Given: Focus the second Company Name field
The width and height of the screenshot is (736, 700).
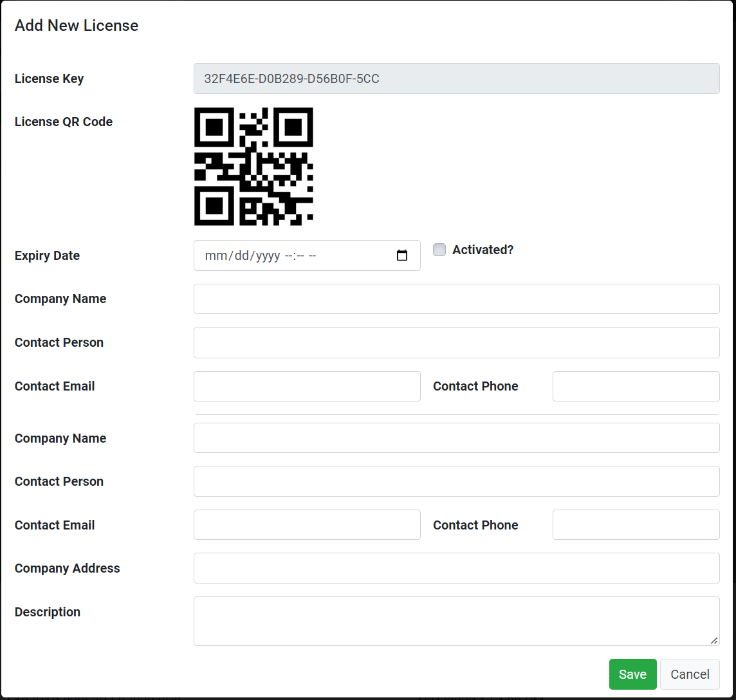Looking at the screenshot, I should 456,438.
